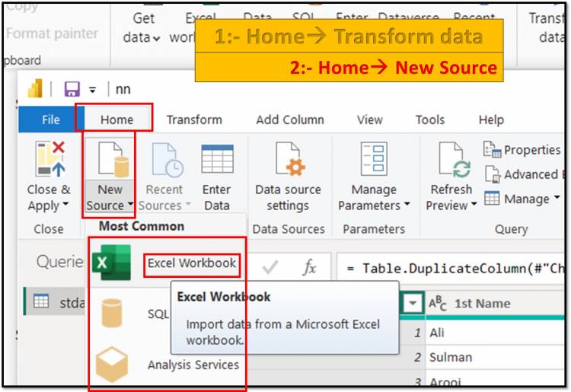Click Get data in background window
This screenshot has width=571, height=392.
(x=142, y=27)
